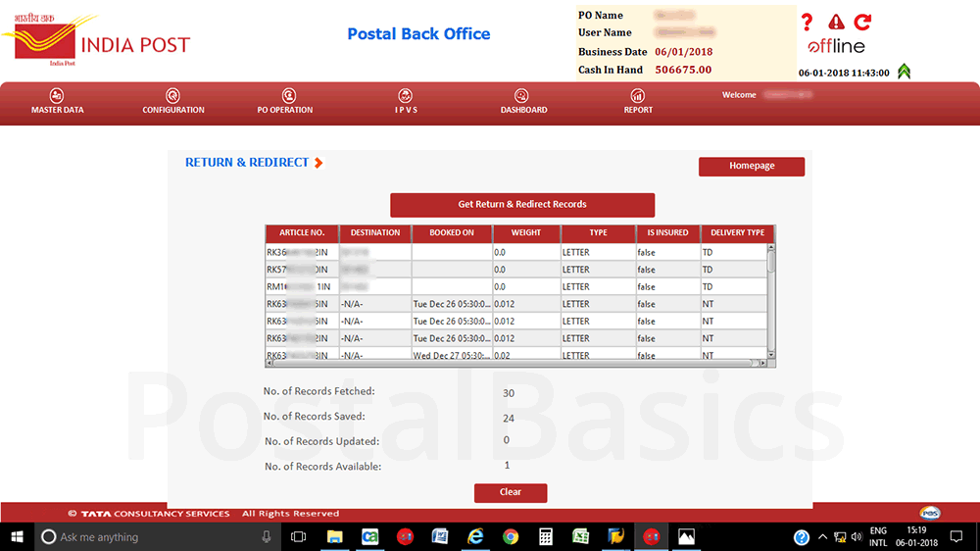
Task: Click the India Post logo
Action: click(95, 39)
